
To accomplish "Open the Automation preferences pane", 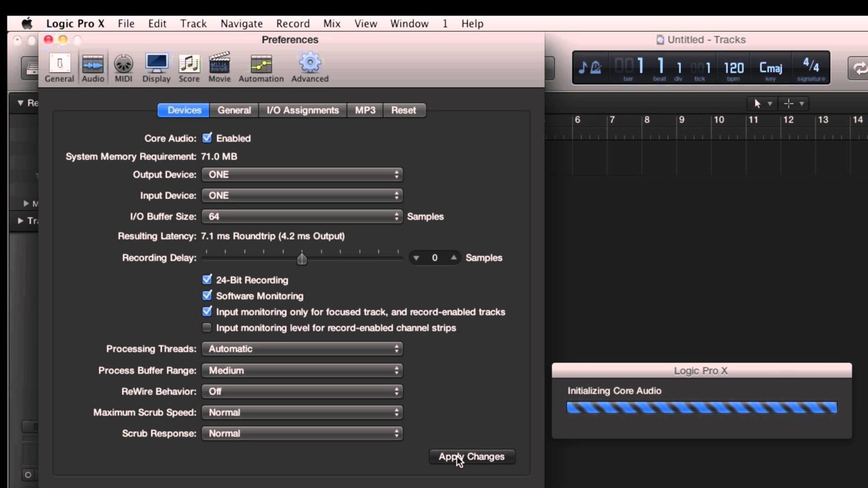I will [261, 68].
